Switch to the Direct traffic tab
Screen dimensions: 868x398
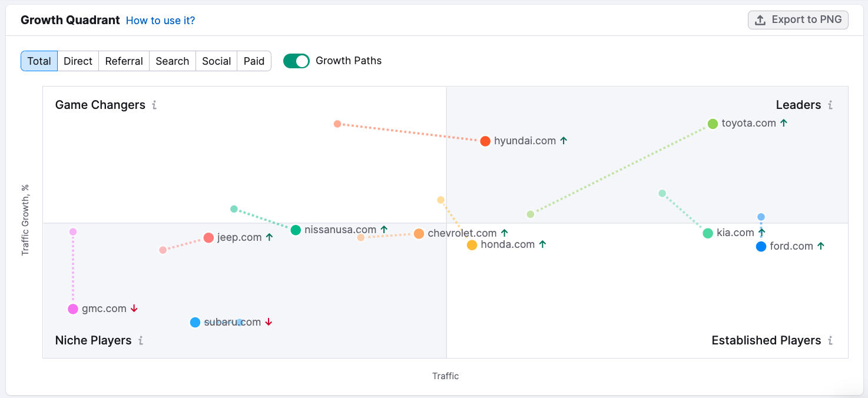coord(78,61)
